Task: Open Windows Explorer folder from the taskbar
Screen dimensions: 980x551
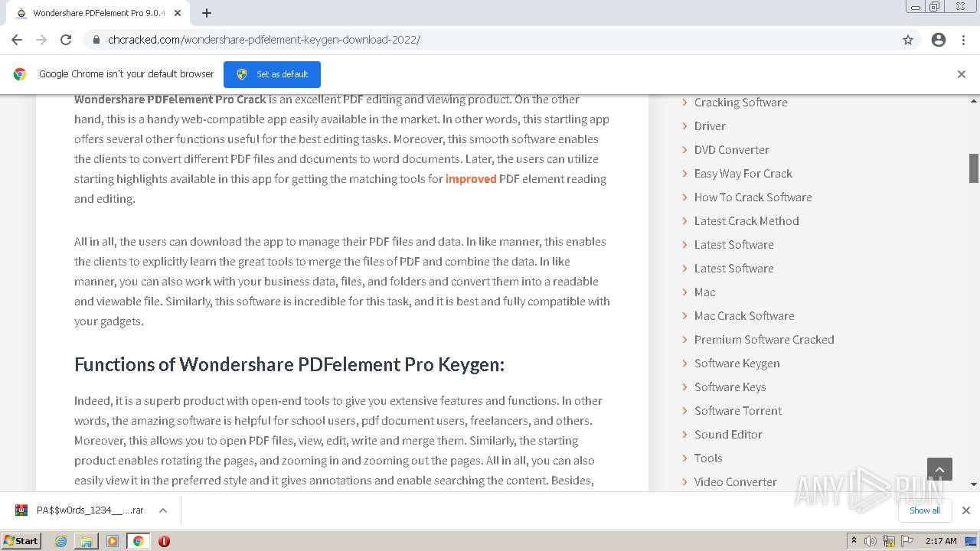Action: pyautogui.click(x=87, y=541)
